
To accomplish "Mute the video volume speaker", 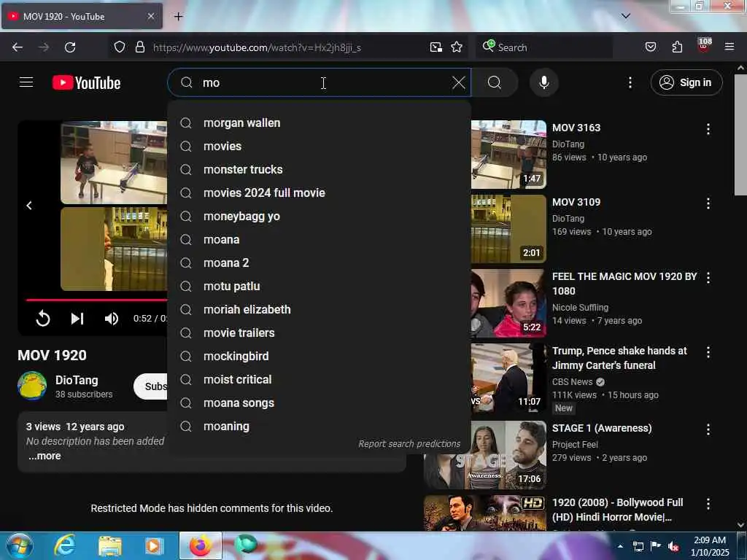I will pyautogui.click(x=112, y=318).
